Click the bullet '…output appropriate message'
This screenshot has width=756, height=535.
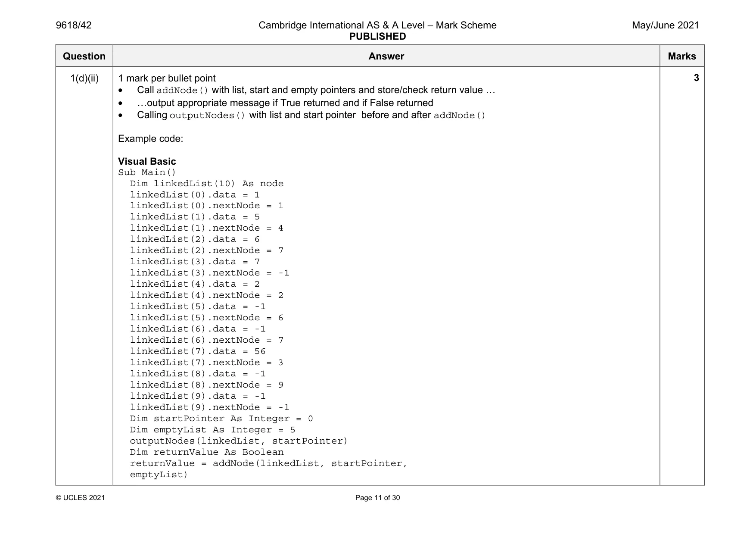pos(285,103)
